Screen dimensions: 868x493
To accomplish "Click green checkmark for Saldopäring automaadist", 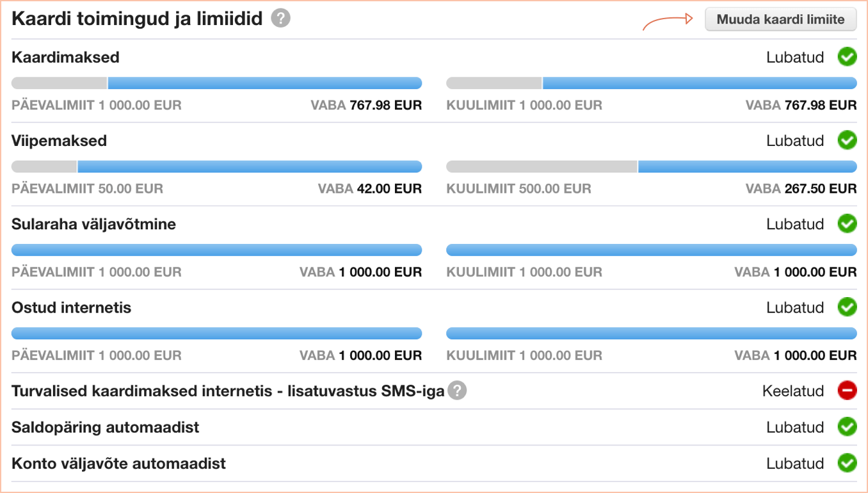I will (x=847, y=427).
